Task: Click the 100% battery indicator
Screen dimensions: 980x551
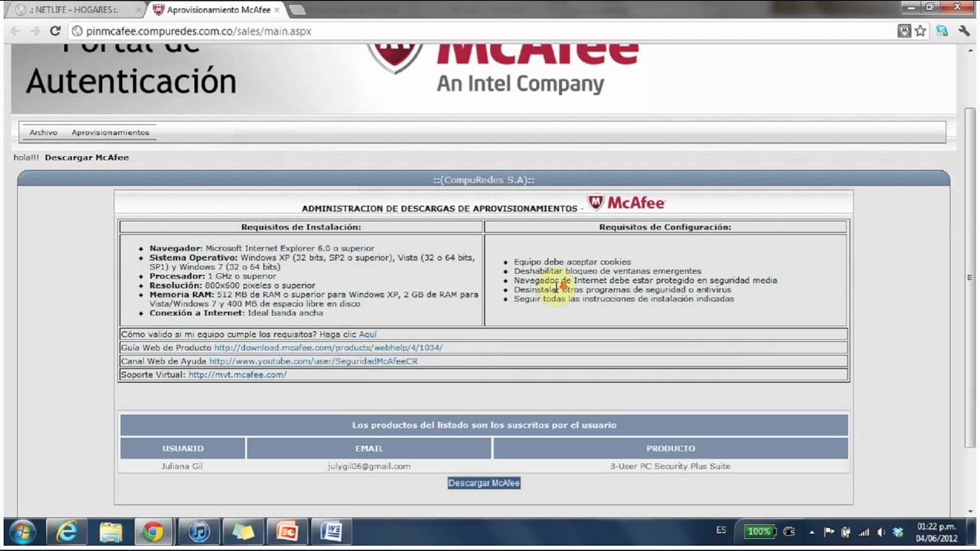Action: (x=759, y=531)
